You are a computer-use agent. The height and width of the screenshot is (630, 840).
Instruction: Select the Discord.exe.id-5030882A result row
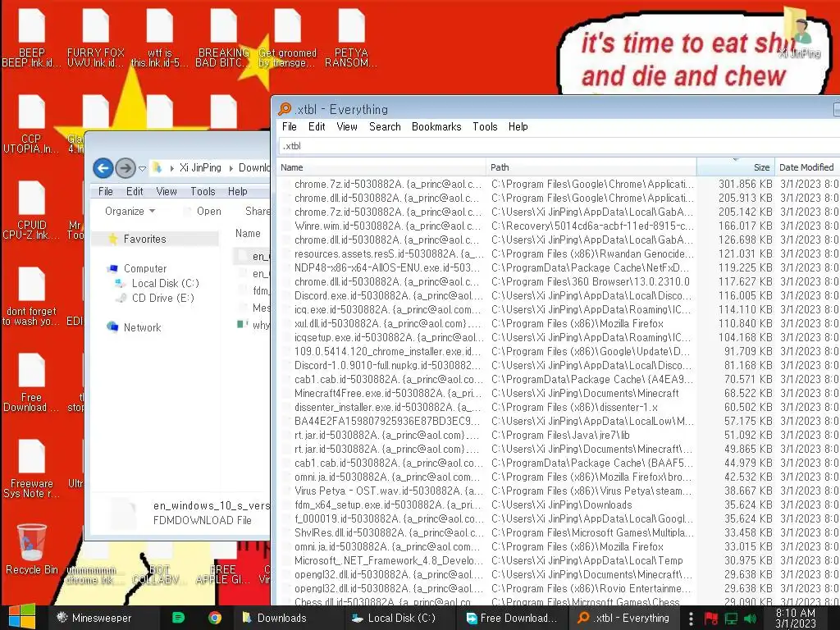tap(559, 295)
